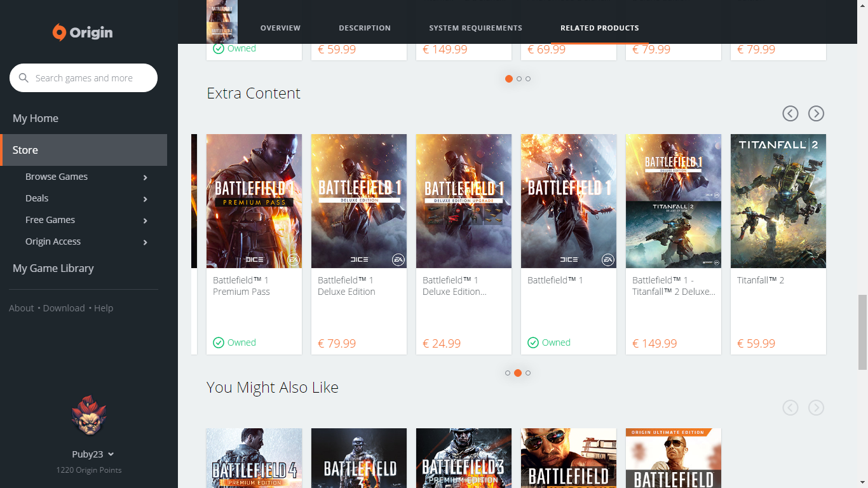
Task: Go to next Extra Content items arrow
Action: [x=816, y=113]
